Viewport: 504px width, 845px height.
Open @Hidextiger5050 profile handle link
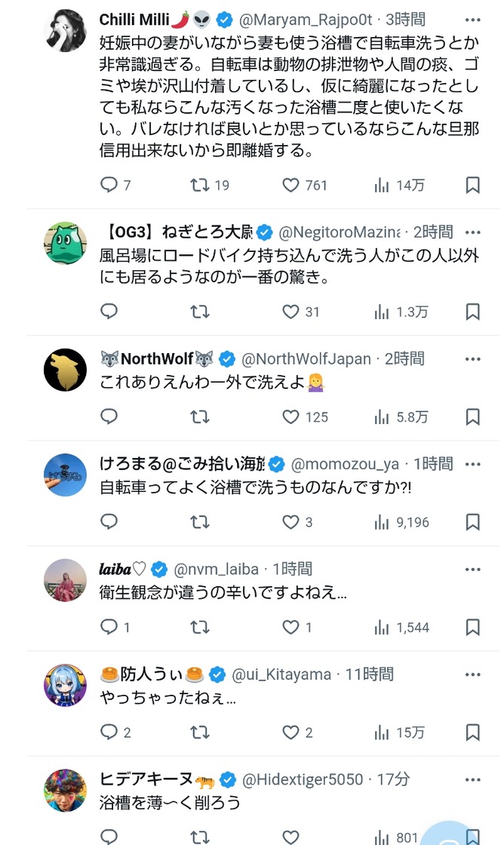pyautogui.click(x=302, y=779)
